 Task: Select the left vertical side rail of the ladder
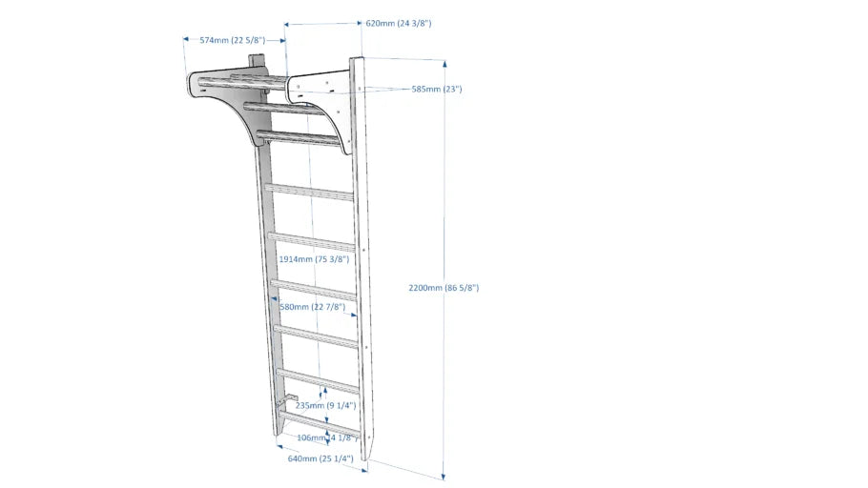click(x=263, y=286)
